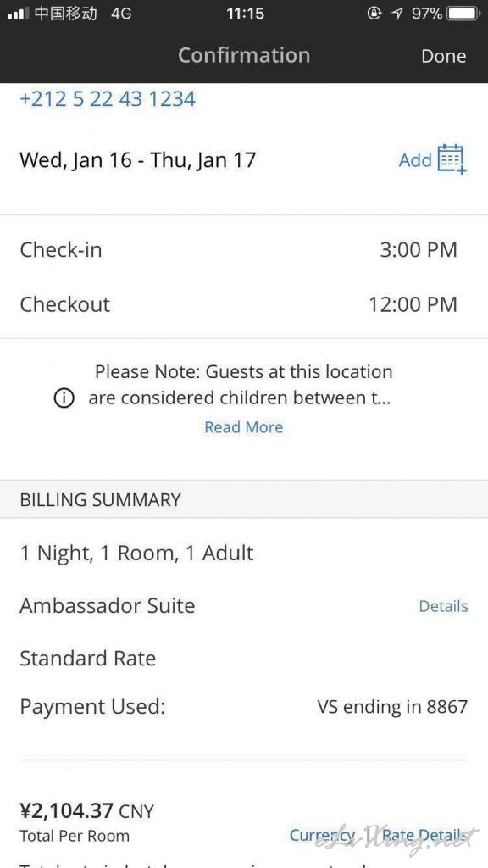Tap the info circle icon beside Please Note
This screenshot has height=868, width=488.
pyautogui.click(x=64, y=398)
